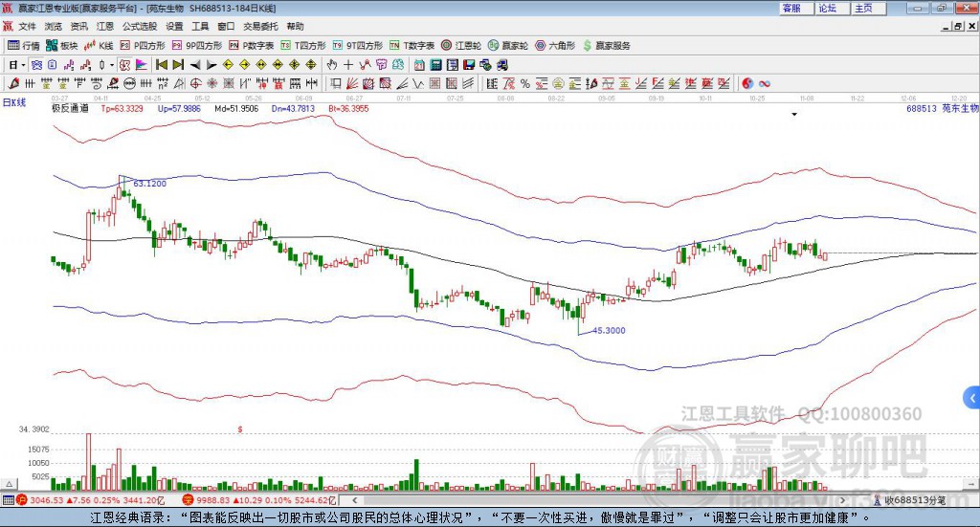Jump to first bar with skip-start icon
980x527 pixels.
(161, 65)
